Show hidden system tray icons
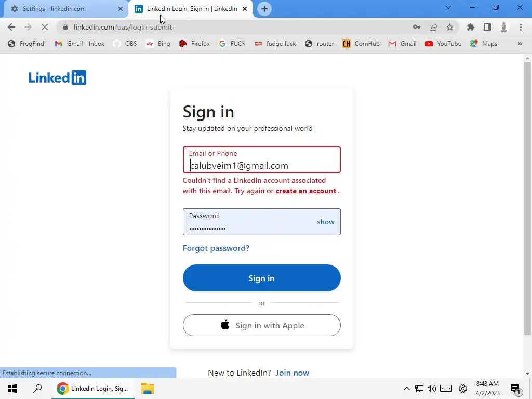 [406, 389]
